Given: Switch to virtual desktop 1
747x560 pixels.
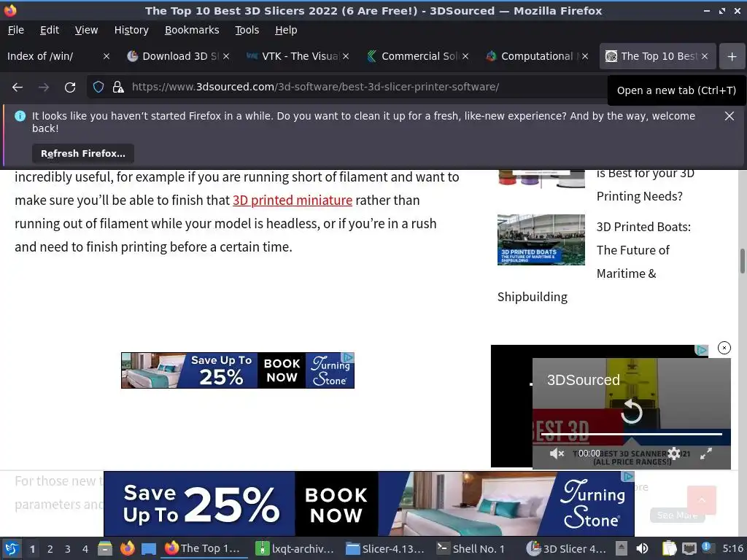Looking at the screenshot, I should tap(32, 549).
